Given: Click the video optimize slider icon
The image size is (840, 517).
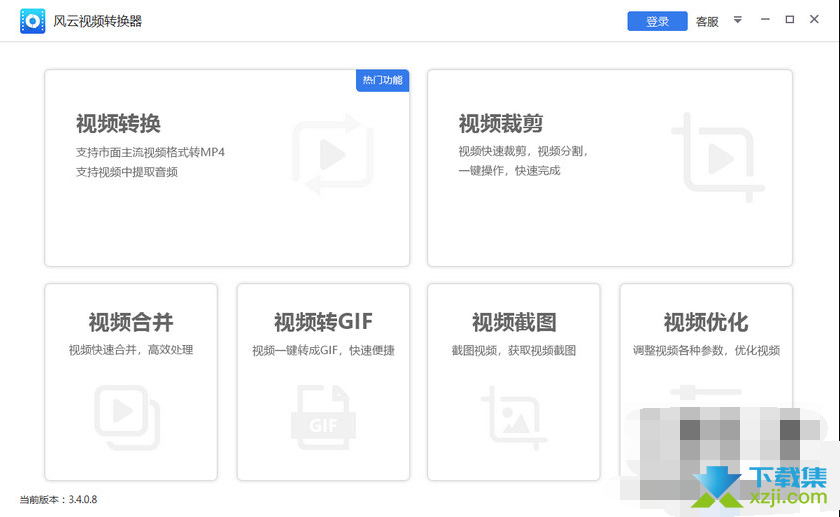Looking at the screenshot, I should point(706,393).
